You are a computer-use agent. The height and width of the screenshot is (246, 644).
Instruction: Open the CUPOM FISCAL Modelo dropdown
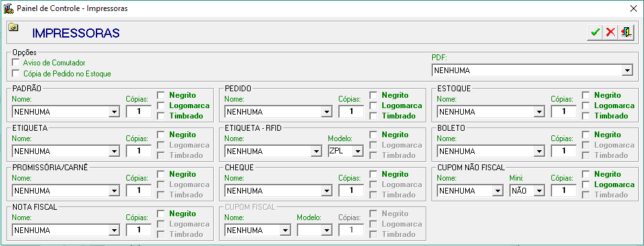point(327,230)
